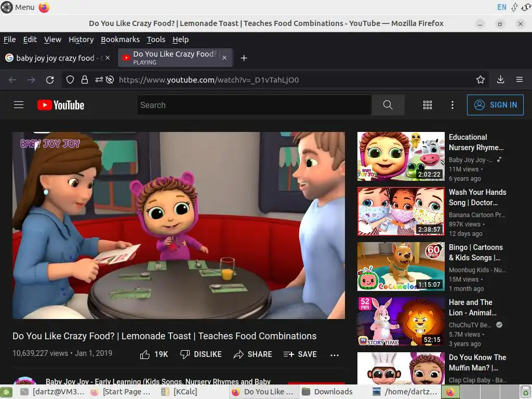Click the YouTube logo

point(61,105)
